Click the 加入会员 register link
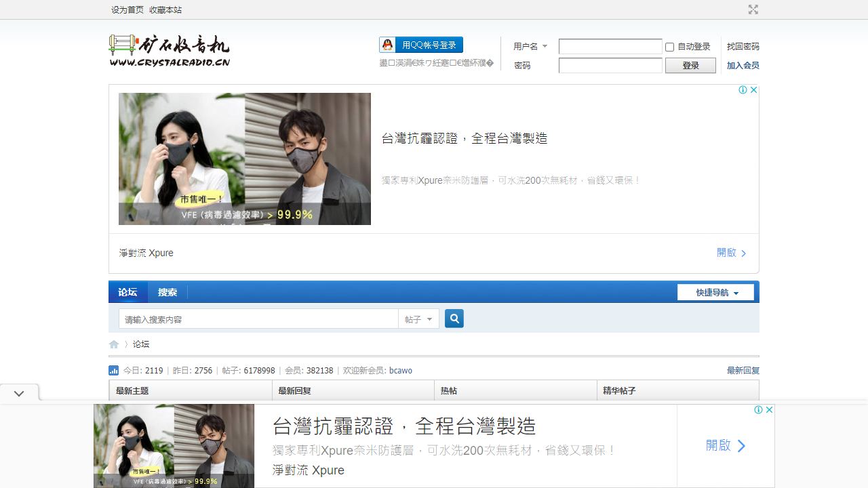The width and height of the screenshot is (868, 488). (x=743, y=66)
